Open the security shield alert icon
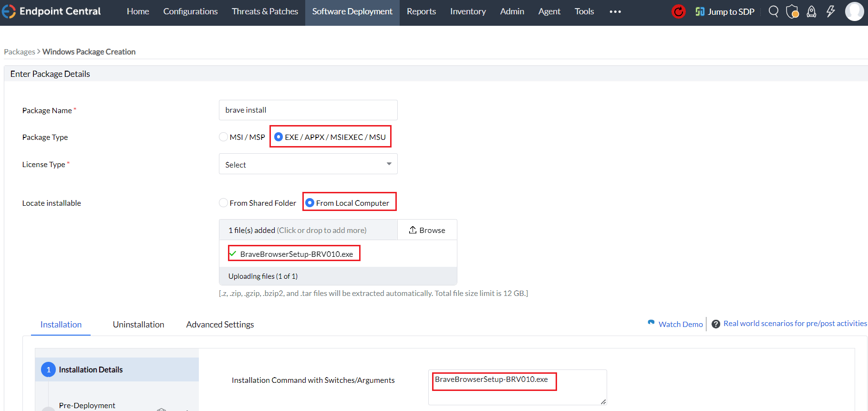Image resolution: width=868 pixels, height=411 pixels. [x=792, y=11]
